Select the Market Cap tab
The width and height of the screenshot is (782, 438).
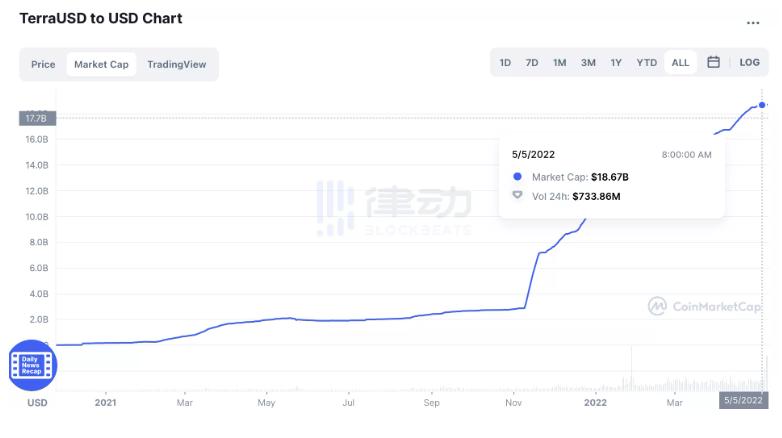pyautogui.click(x=101, y=64)
